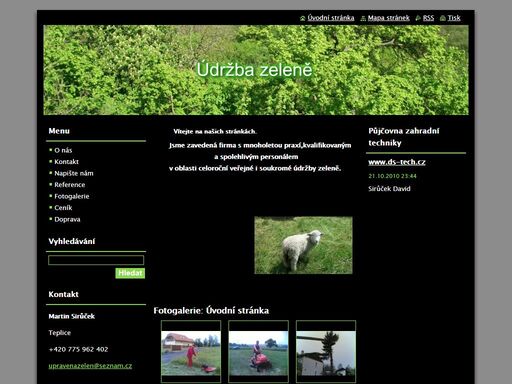512x384 pixels.
Task: Open the Tisk print link
Action: [454, 18]
